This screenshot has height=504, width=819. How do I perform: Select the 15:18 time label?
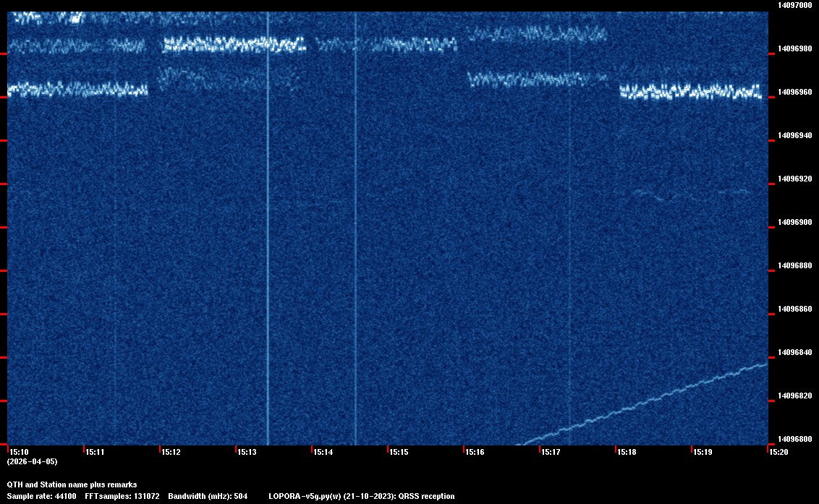(627, 452)
